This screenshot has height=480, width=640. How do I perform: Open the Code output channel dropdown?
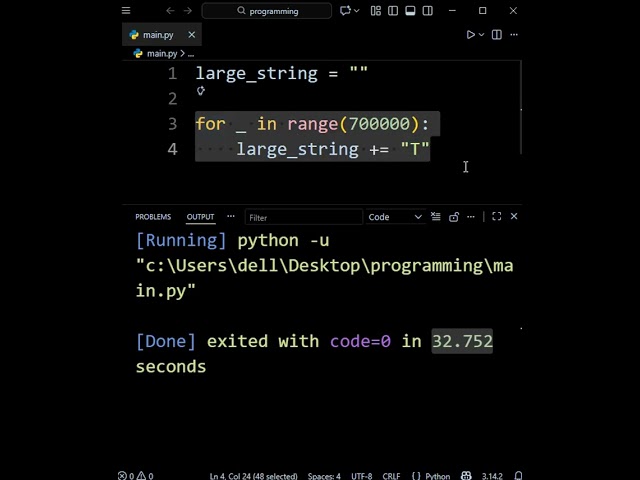pos(395,217)
